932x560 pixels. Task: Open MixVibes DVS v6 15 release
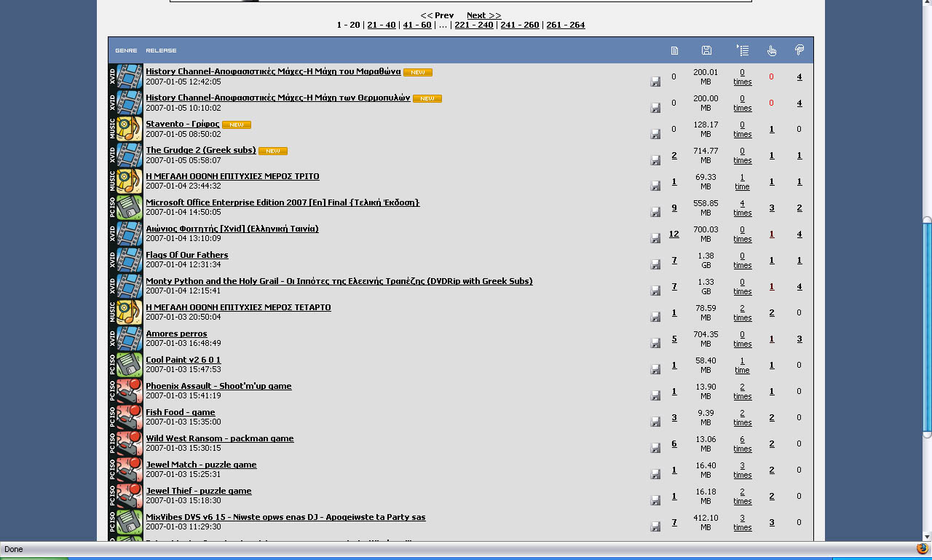(x=285, y=517)
